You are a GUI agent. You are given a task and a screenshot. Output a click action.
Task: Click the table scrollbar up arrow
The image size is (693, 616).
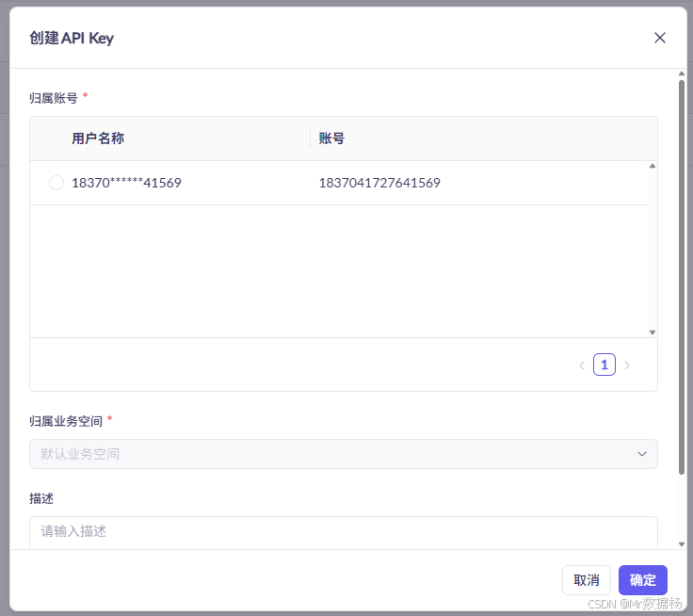click(653, 166)
